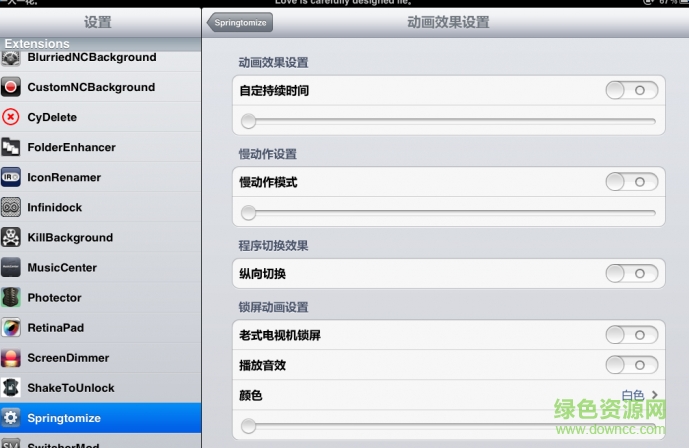The width and height of the screenshot is (689, 448).
Task: Select CyDelete in the sidebar
Action: (101, 117)
